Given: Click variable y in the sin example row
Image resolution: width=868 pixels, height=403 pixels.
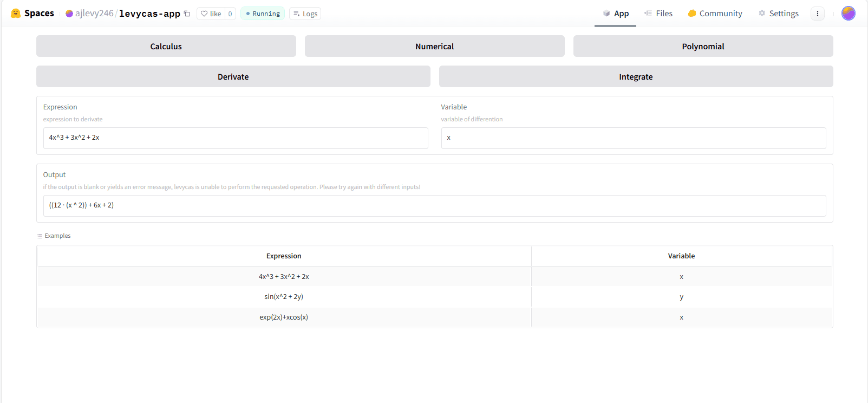Looking at the screenshot, I should (x=682, y=297).
